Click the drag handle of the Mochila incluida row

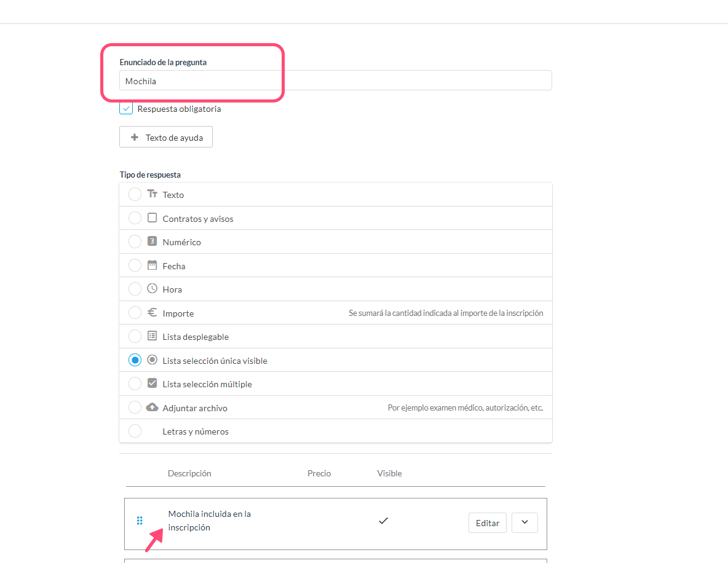140,521
